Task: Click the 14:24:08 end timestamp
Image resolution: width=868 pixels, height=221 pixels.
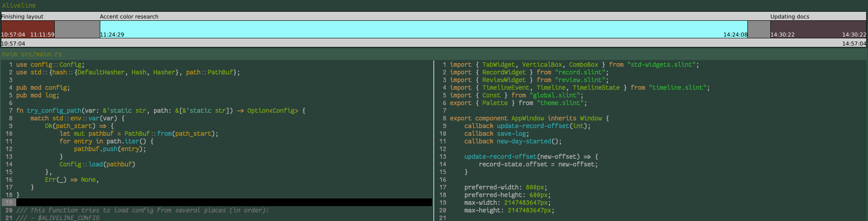Action: point(735,35)
